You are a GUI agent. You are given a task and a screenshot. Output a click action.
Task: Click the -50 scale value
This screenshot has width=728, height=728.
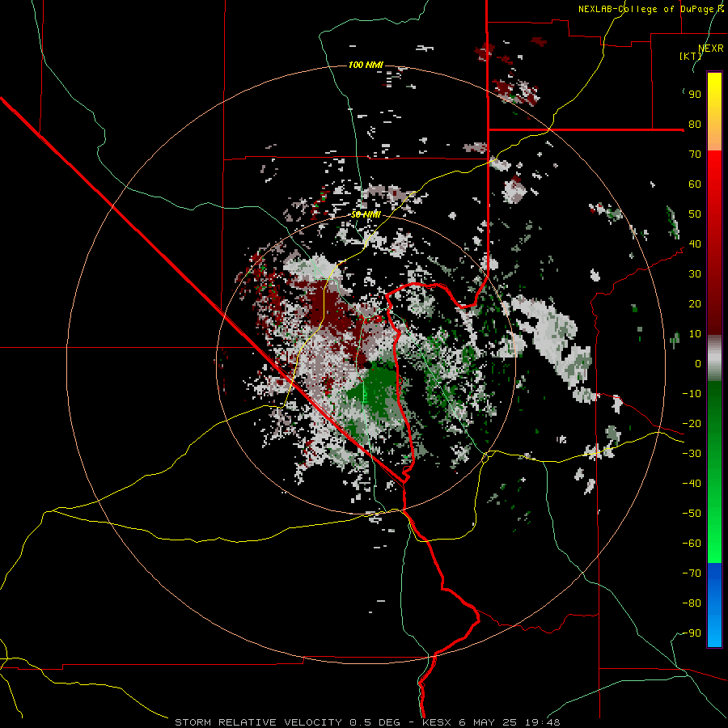coord(692,514)
